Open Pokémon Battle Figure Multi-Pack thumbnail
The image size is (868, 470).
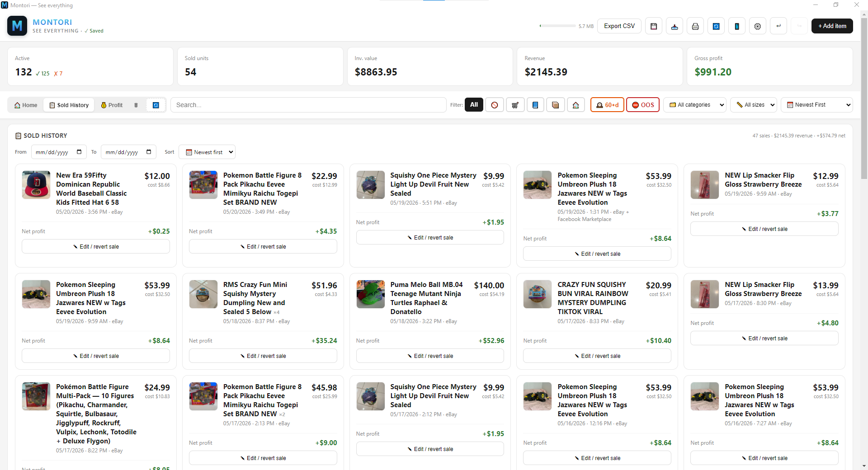36,396
